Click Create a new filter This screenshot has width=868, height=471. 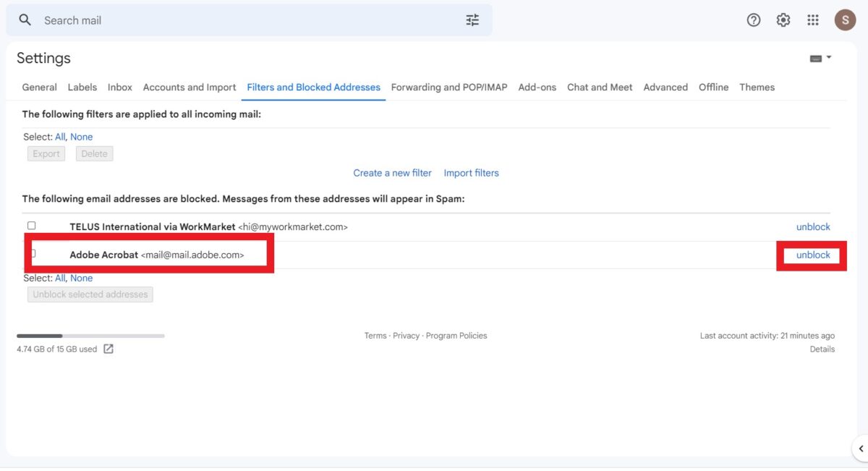point(393,173)
